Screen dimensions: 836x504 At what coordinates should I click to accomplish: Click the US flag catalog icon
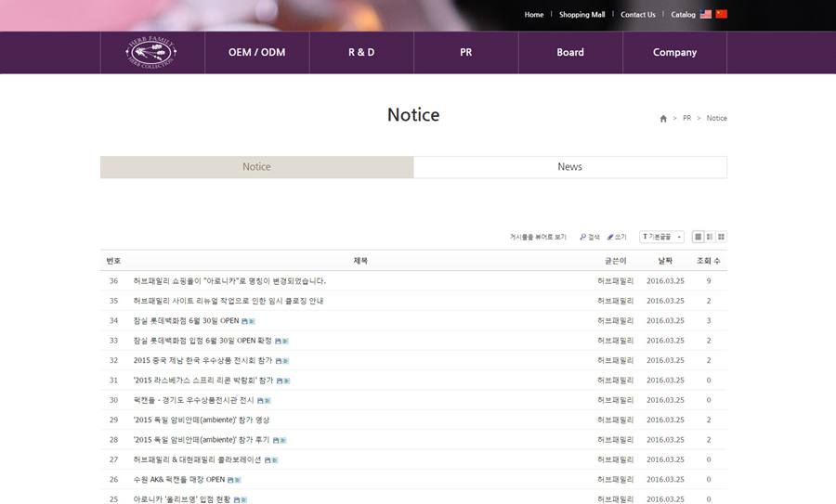point(706,15)
